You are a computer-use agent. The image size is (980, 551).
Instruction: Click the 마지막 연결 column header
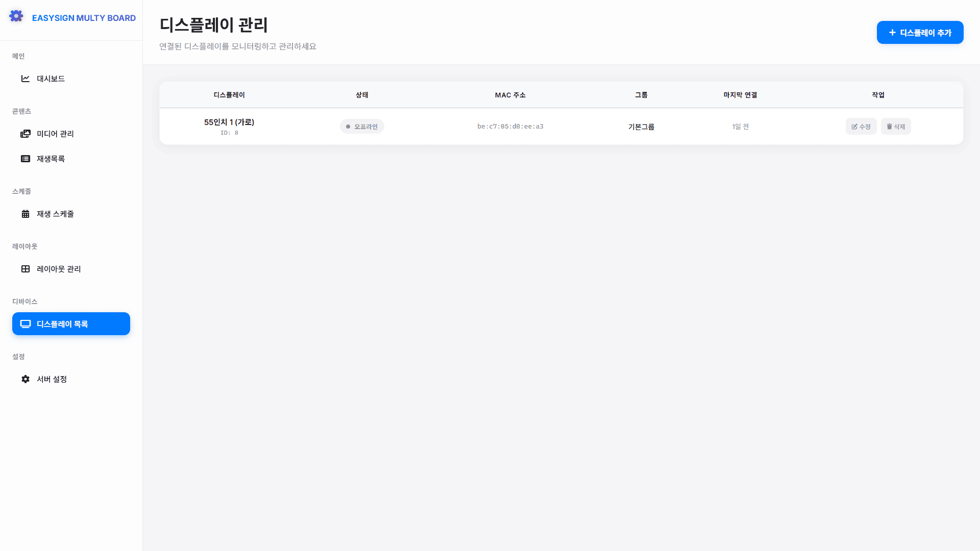coord(740,95)
